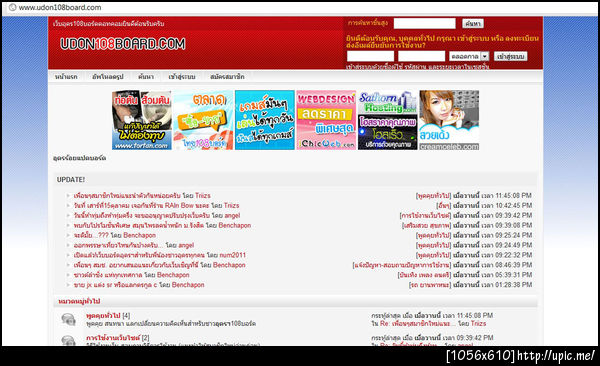
Task: Open the [พูดคุยทั่วไป] category tag at 11:45:08 PM
Action: (x=434, y=196)
